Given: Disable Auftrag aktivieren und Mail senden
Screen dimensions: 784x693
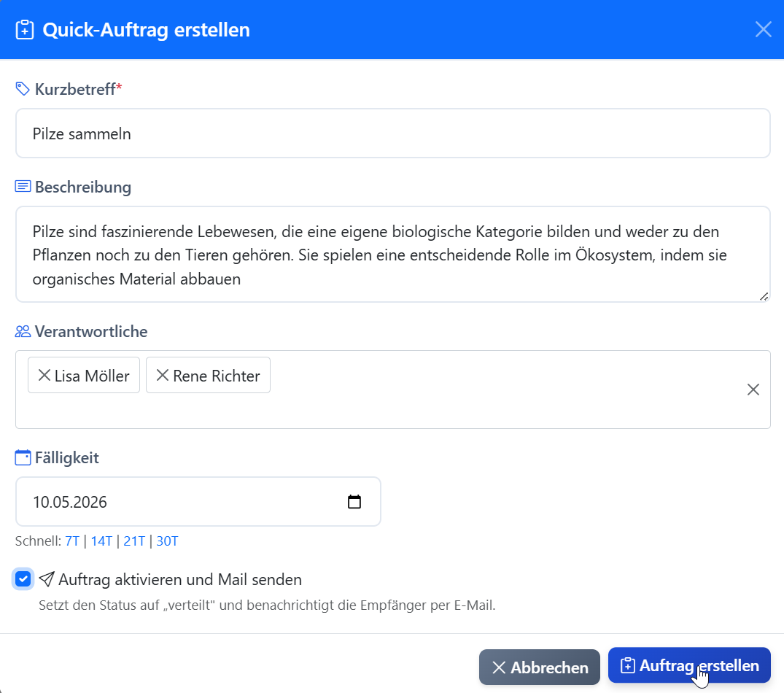Looking at the screenshot, I should pos(22,578).
